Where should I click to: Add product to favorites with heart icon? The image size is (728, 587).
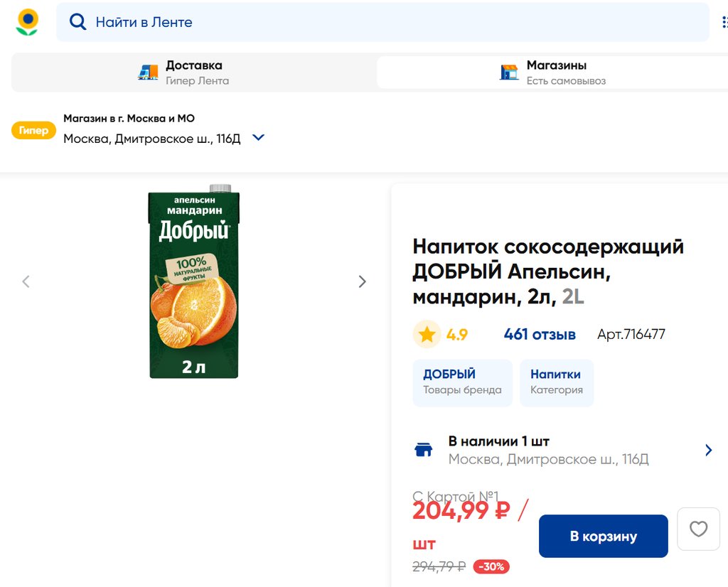pyautogui.click(x=698, y=529)
